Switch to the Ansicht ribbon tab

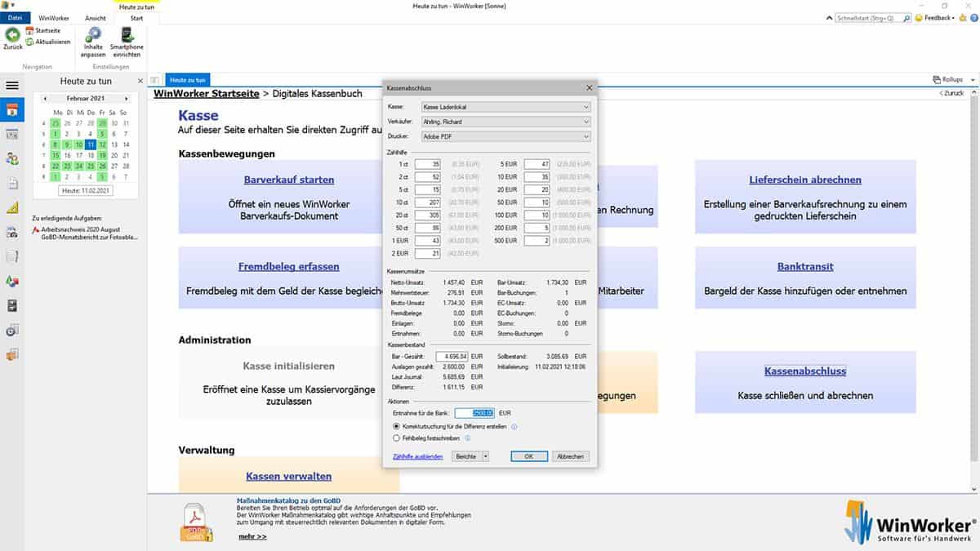[x=96, y=17]
